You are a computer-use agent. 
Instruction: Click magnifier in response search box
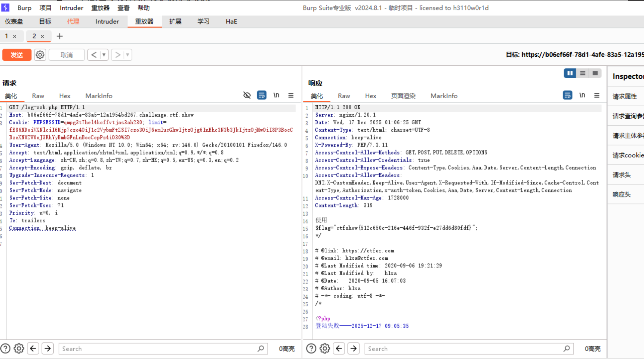click(567, 349)
